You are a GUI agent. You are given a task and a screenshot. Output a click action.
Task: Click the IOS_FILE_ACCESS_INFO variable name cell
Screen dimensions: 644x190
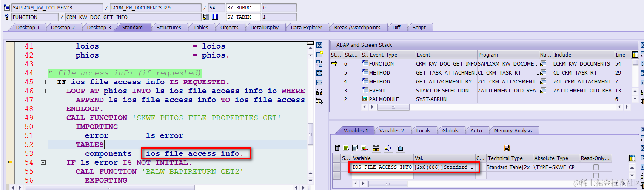click(382, 167)
